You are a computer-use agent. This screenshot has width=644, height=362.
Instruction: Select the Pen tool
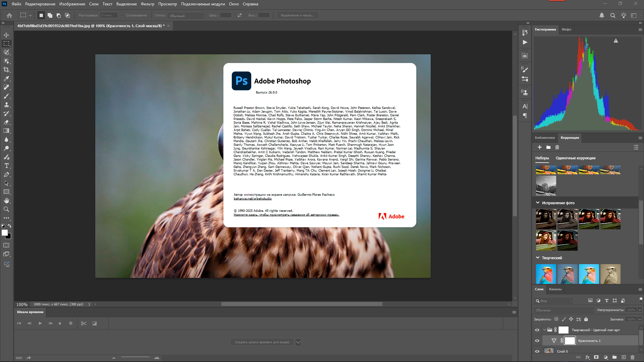click(x=6, y=174)
